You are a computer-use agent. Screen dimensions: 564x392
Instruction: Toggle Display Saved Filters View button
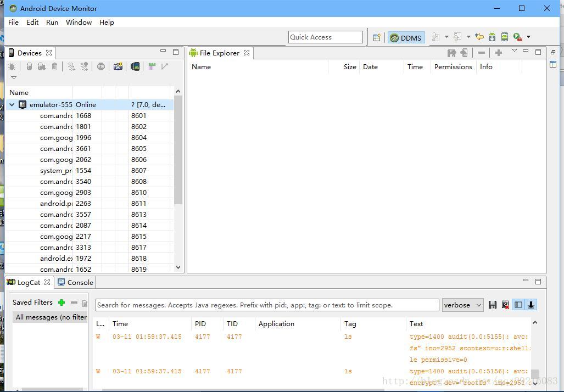(x=518, y=305)
